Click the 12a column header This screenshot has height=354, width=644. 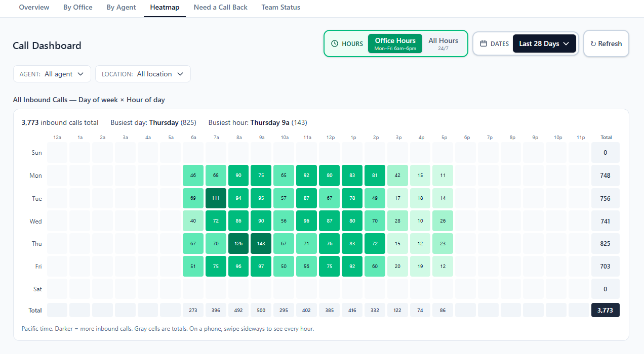[57, 138]
